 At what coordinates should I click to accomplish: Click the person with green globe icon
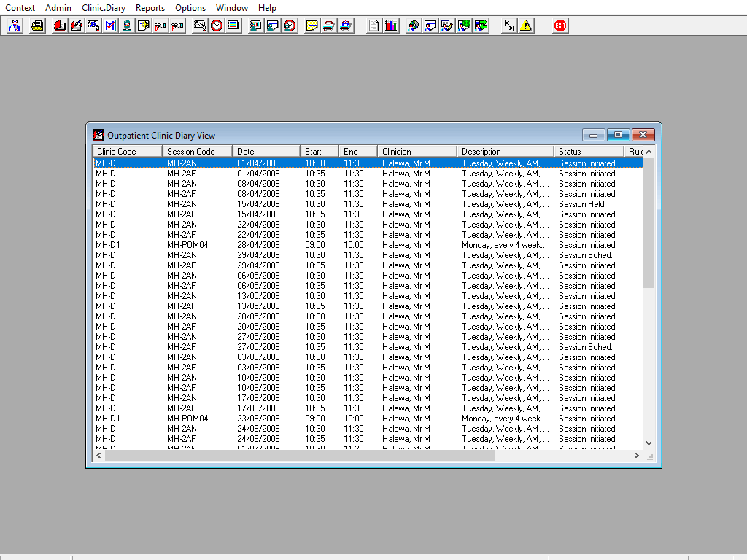click(463, 26)
